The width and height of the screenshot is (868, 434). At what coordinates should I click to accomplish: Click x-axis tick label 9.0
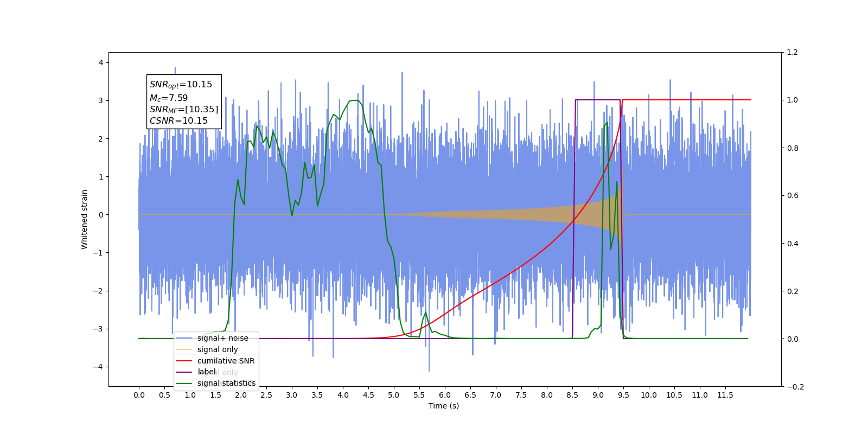598,395
